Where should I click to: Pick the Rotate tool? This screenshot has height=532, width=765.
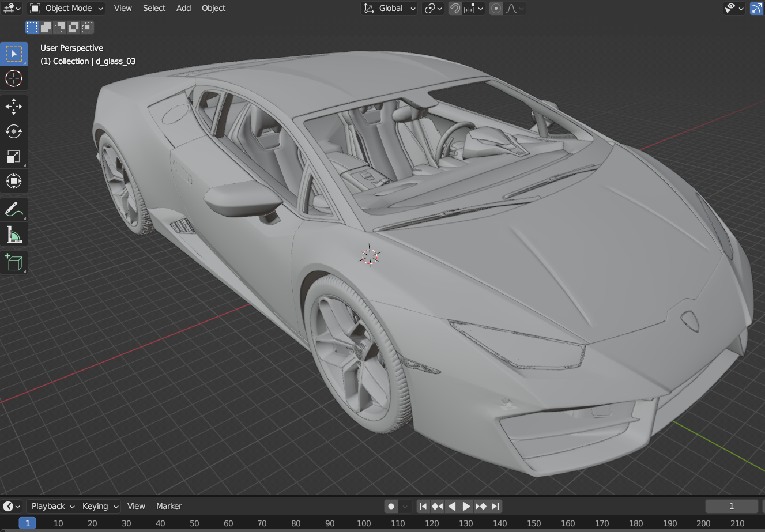pos(14,131)
